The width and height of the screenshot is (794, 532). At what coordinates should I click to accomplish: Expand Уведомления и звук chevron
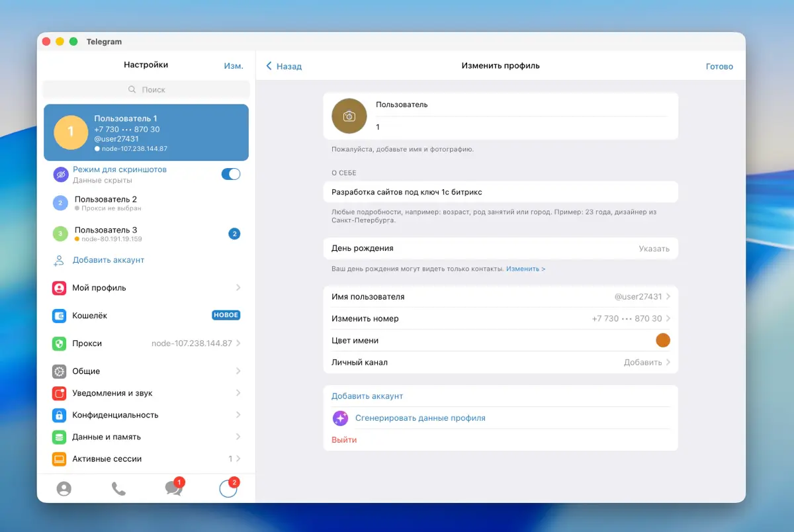coord(238,393)
